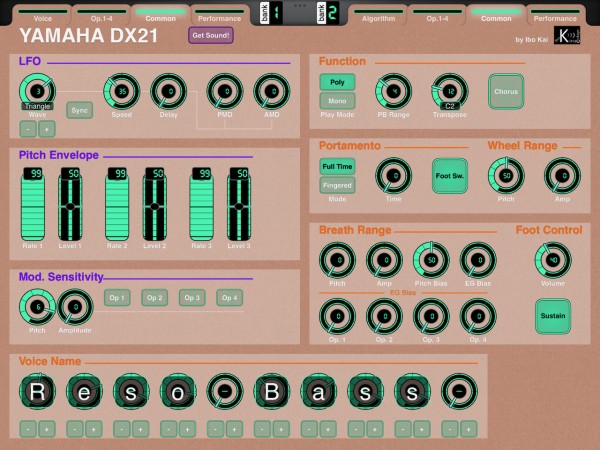This screenshot has width=600, height=450.
Task: Click the PB Range knob
Action: (x=393, y=91)
